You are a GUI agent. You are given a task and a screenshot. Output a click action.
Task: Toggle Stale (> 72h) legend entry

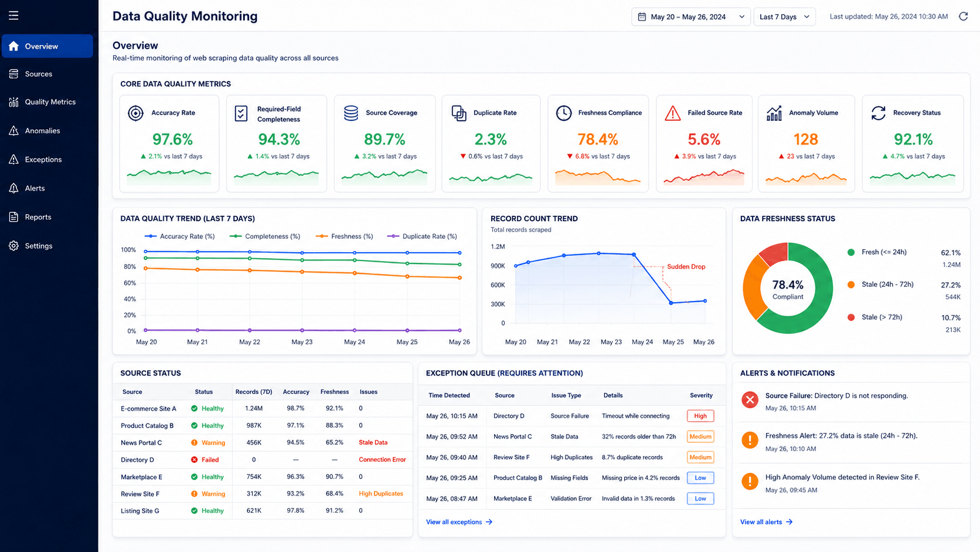tap(875, 317)
